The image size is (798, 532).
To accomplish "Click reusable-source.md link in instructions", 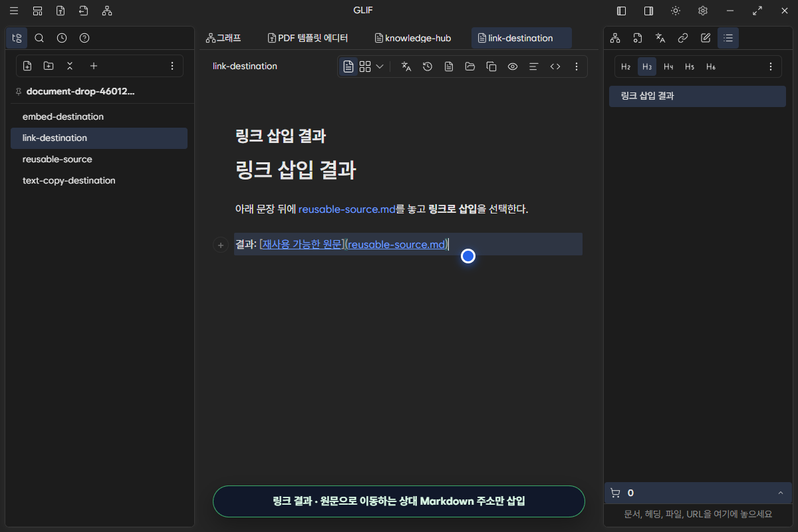I will 347,209.
